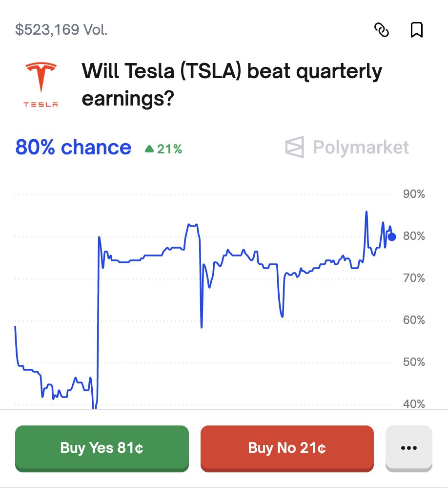Screen dimensions: 448x488
Task: Click the red Tesla logo
Action: [41, 78]
